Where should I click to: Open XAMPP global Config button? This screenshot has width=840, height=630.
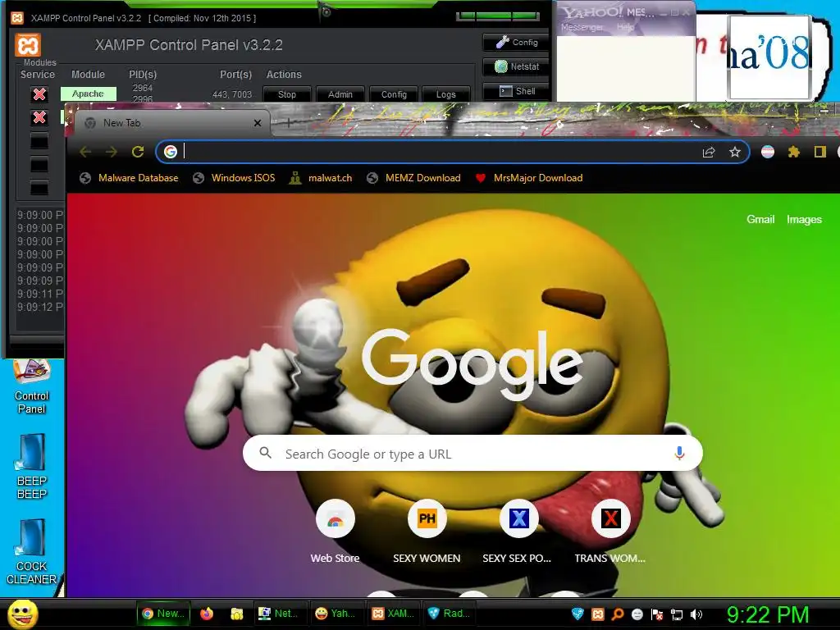click(x=517, y=43)
